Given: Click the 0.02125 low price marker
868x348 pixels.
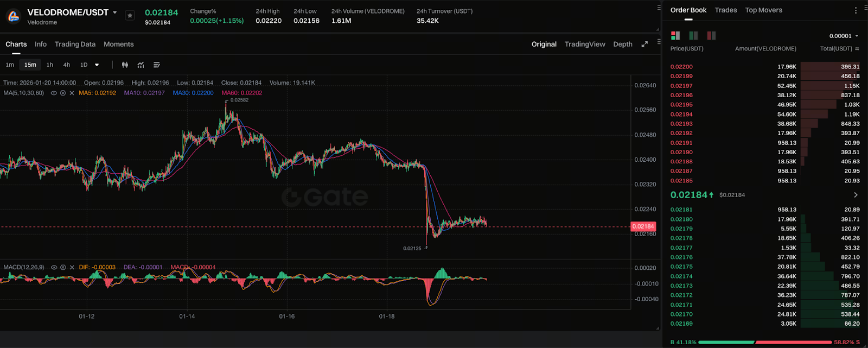Looking at the screenshot, I should tap(412, 248).
